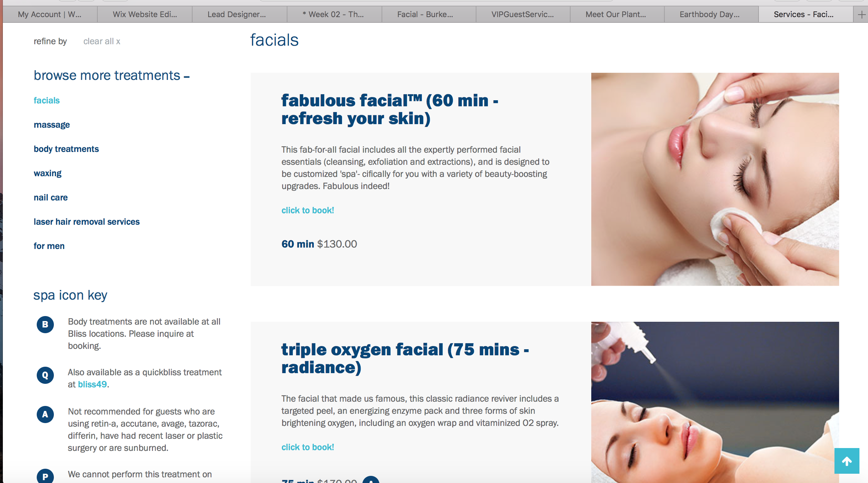Switch to the My Account tab
The height and width of the screenshot is (483, 868).
(x=50, y=15)
